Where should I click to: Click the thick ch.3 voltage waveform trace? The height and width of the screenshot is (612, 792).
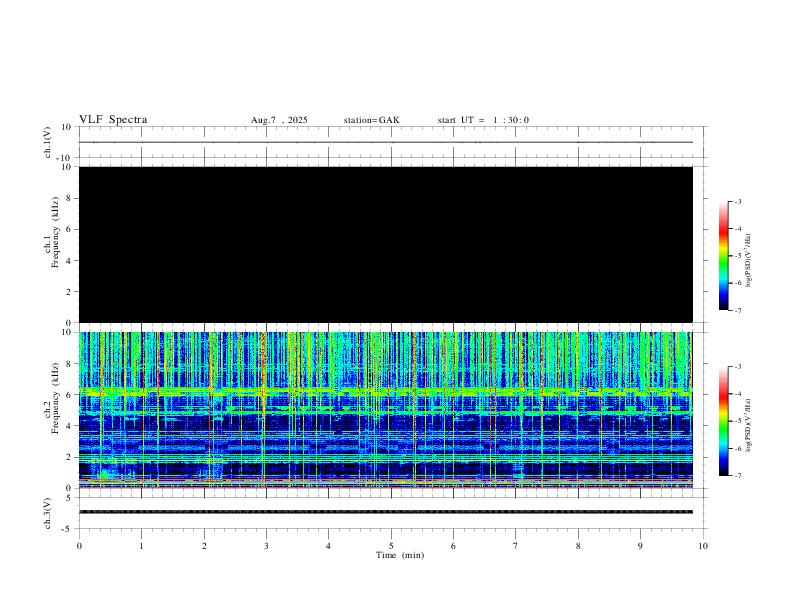(x=386, y=512)
